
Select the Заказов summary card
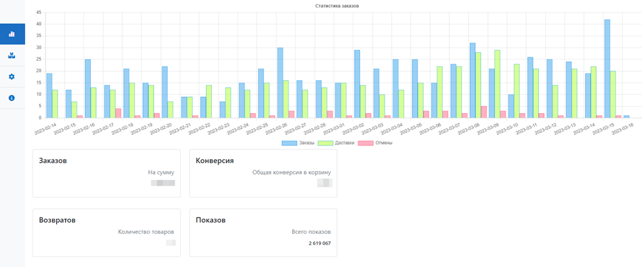pyautogui.click(x=107, y=173)
